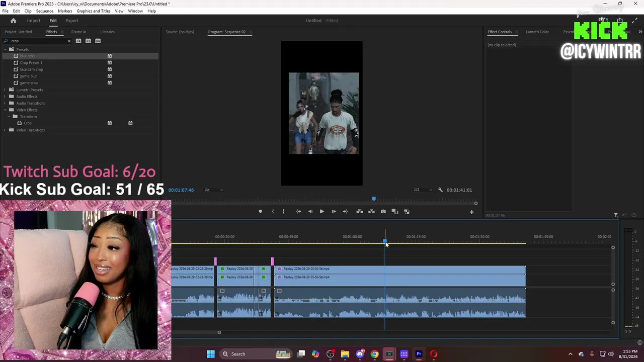Open the Sequence menu
This screenshot has height=362, width=644.
tap(45, 11)
